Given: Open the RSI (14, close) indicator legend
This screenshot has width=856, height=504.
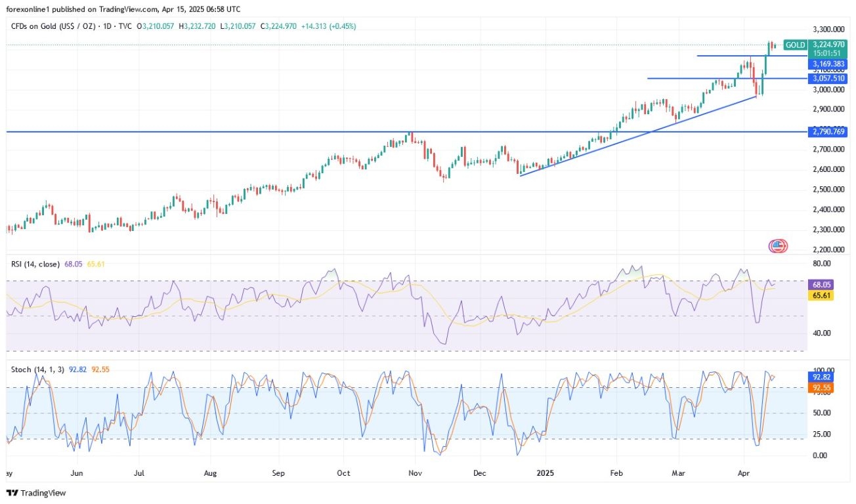Looking at the screenshot, I should tap(36, 264).
